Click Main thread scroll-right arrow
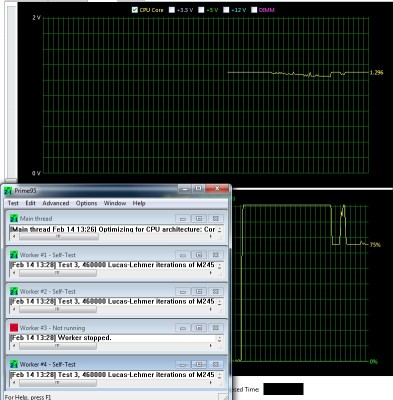Image resolution: width=393 pixels, height=400 pixels. 211,237
